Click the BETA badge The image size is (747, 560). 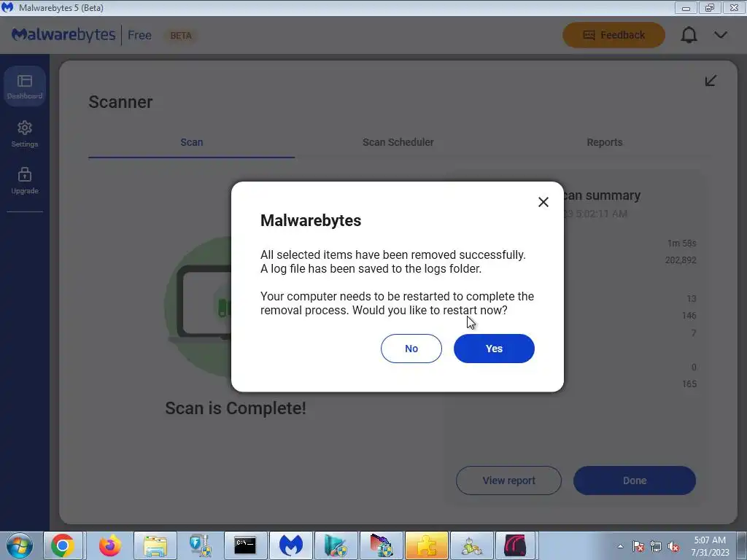point(181,36)
